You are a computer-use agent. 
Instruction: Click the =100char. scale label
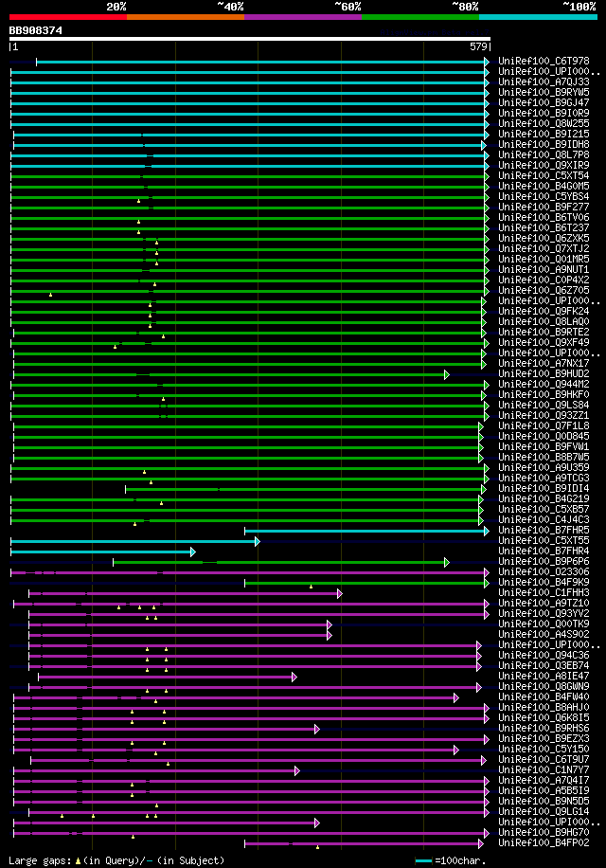[460, 860]
